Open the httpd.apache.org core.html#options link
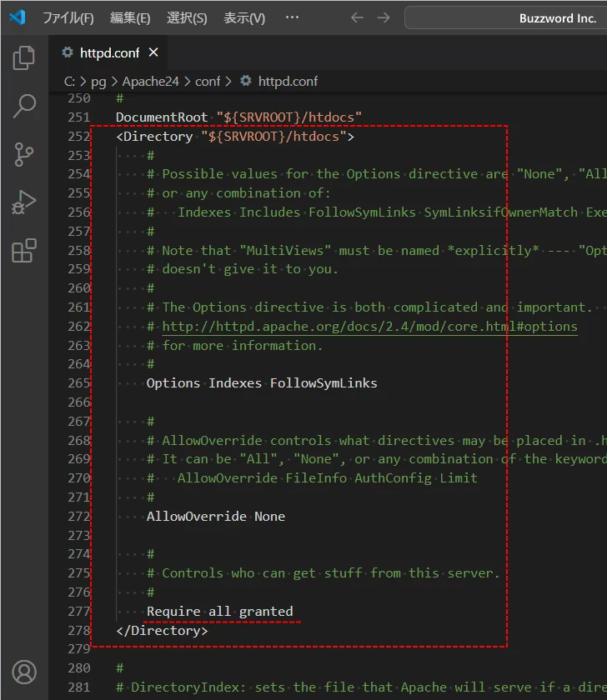This screenshot has height=700, width=607. [369, 327]
